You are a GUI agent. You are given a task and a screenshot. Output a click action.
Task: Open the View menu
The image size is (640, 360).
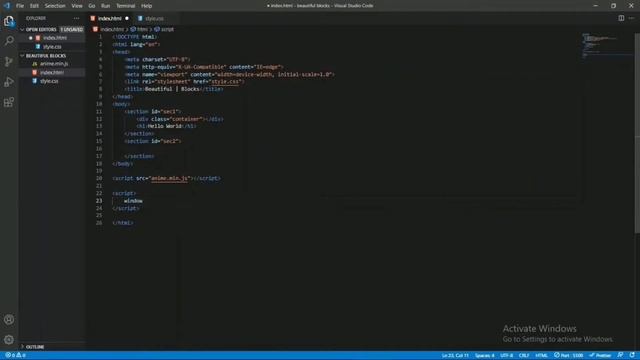tap(77, 6)
